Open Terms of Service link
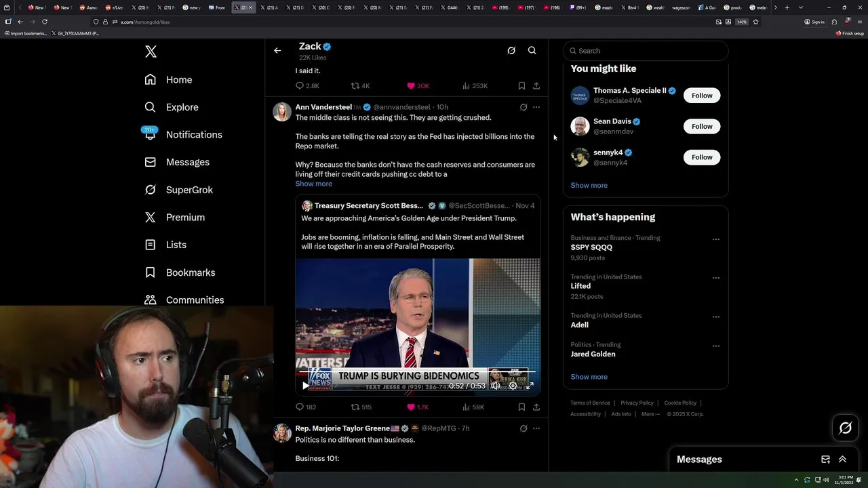The width and height of the screenshot is (868, 488). (590, 403)
